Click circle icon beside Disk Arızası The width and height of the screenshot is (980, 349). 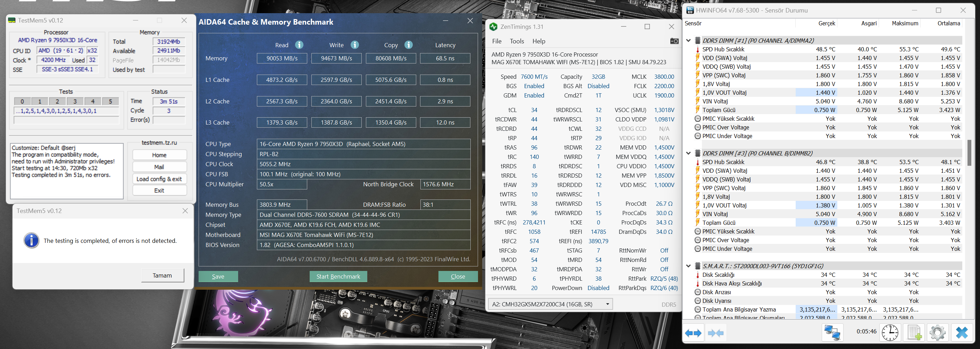[698, 292]
